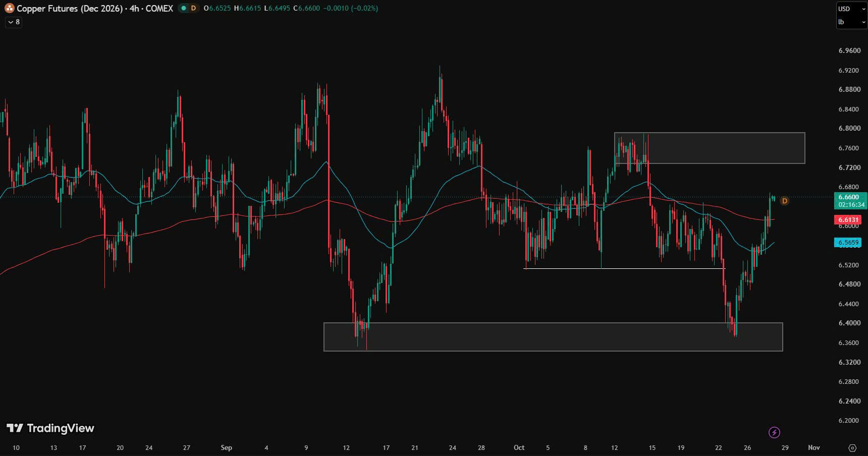Click the 6.4800 price axis label
The image size is (868, 456).
pyautogui.click(x=849, y=284)
